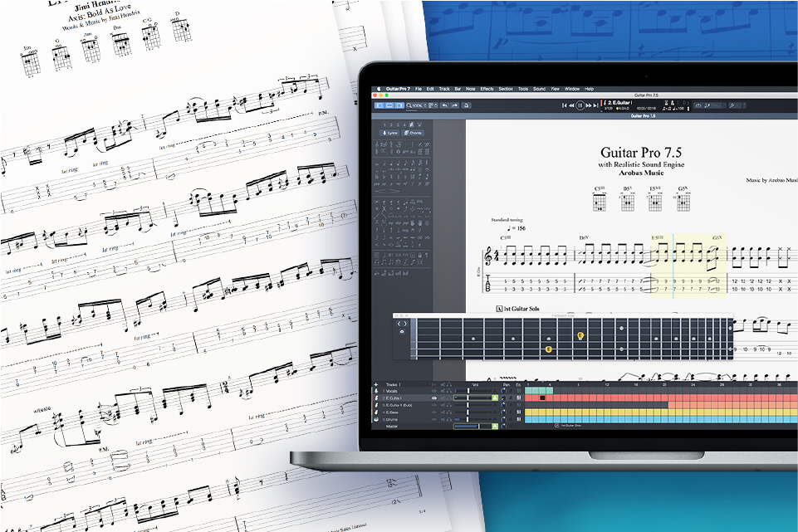This screenshot has height=532, width=798.
Task: Apply fff dynamic marking
Action: 427,184
